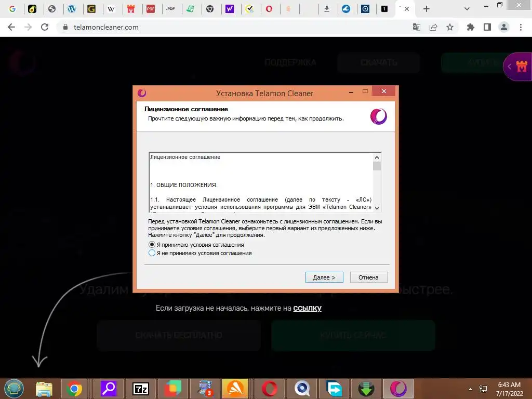Open a new Chrome tab with plus button

tap(427, 9)
